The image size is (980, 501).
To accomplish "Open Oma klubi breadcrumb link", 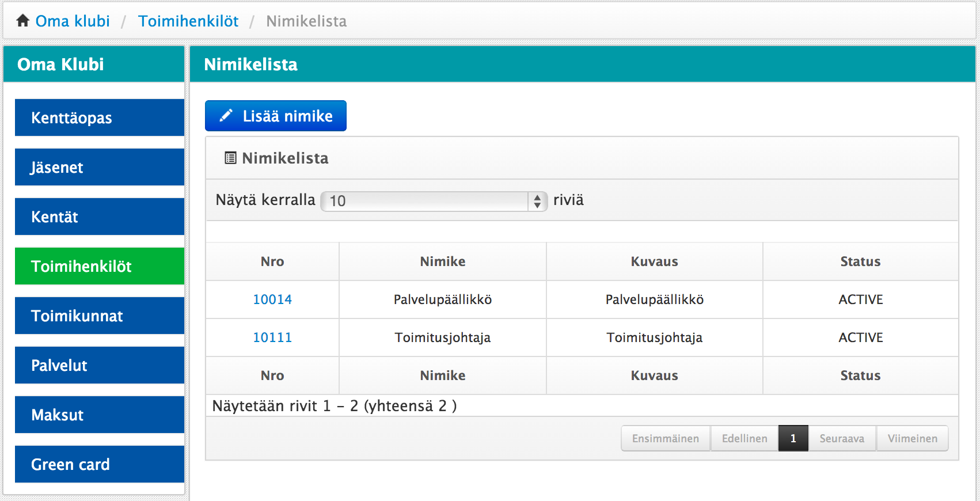I will (x=73, y=21).
